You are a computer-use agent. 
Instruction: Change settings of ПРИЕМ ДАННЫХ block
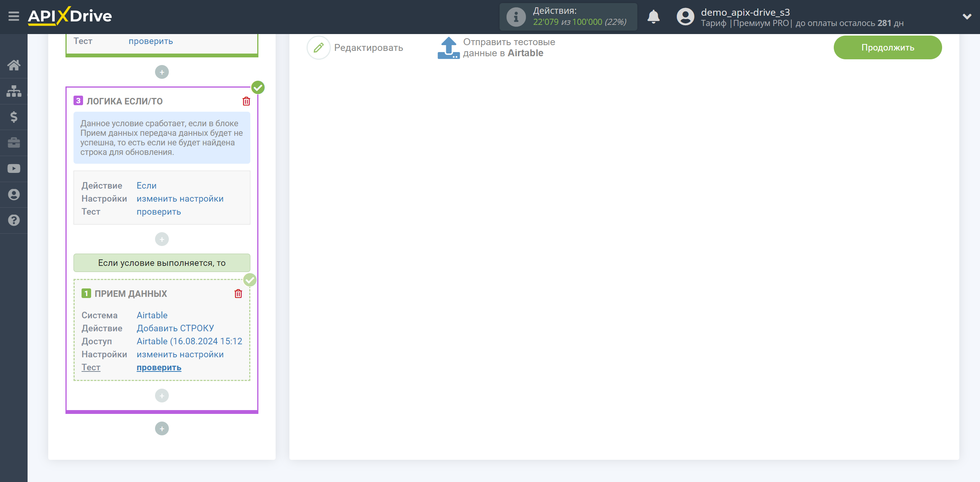click(x=180, y=354)
